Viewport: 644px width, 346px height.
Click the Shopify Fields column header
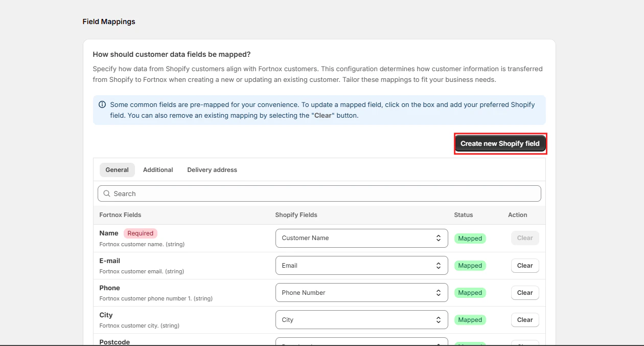(x=296, y=215)
